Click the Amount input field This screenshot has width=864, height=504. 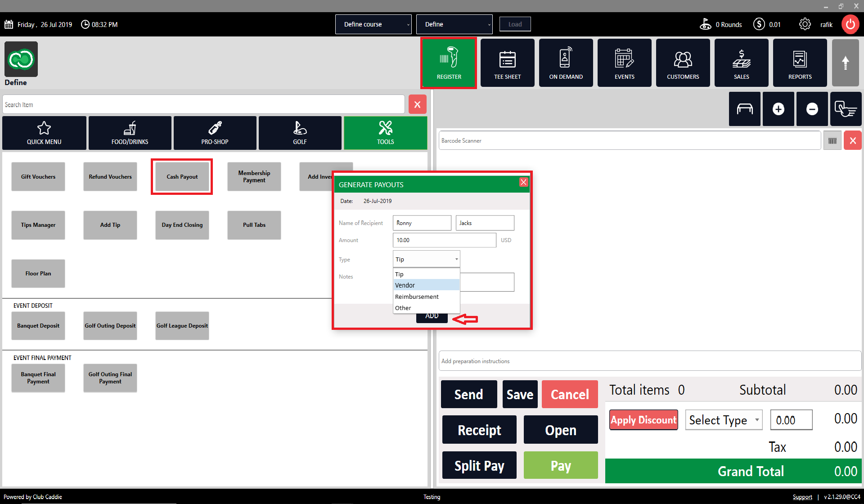[444, 240]
